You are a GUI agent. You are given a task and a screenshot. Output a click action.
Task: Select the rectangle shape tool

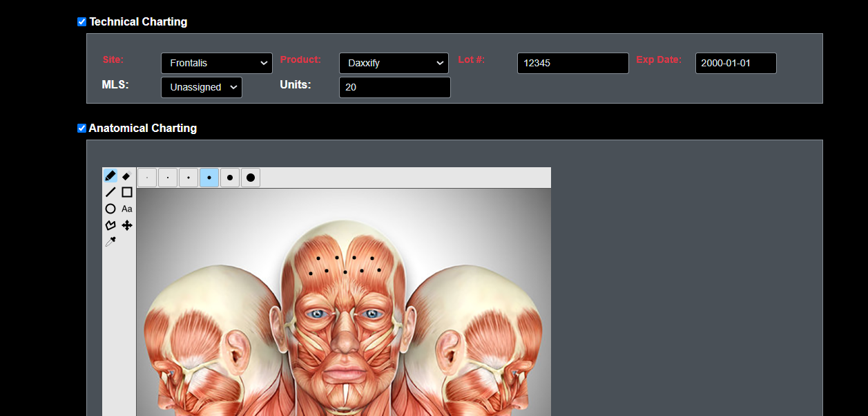[127, 192]
